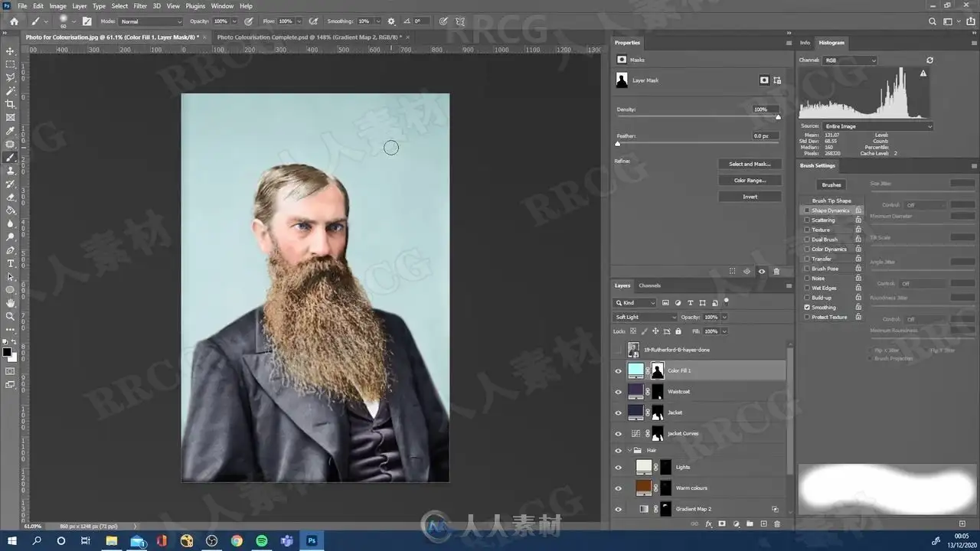Image resolution: width=980 pixels, height=551 pixels.
Task: Open the layer Fill dropdown arrow
Action: (724, 331)
